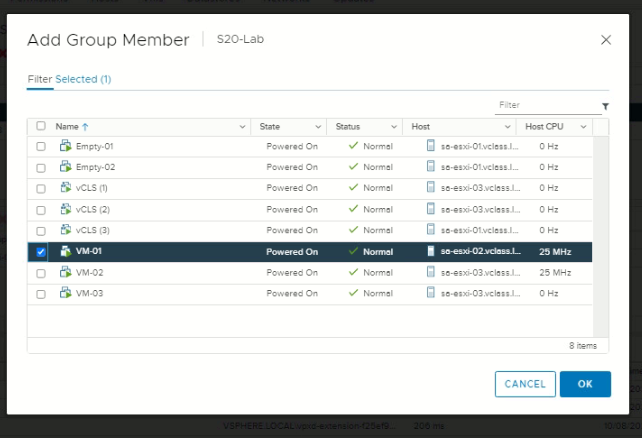Image resolution: width=642 pixels, height=438 pixels.
Task: Toggle the select-all checkbox in header
Action: (x=41, y=126)
